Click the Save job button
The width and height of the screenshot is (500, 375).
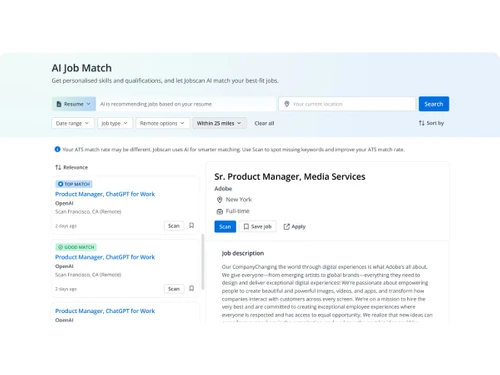click(258, 227)
